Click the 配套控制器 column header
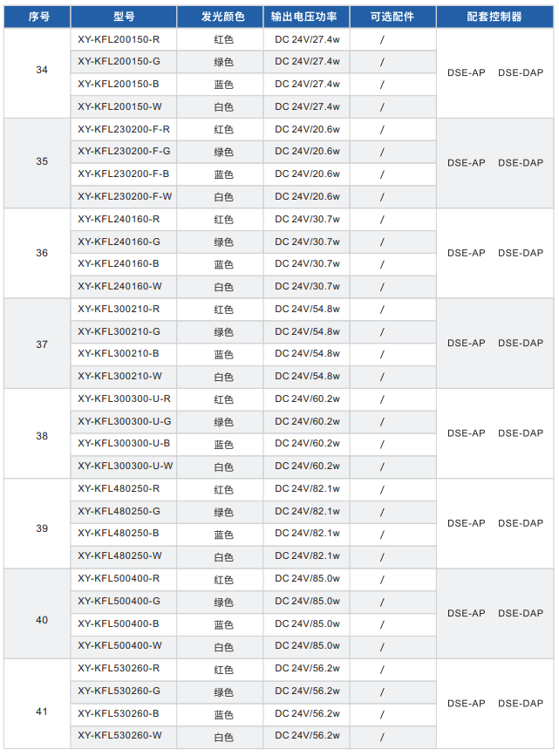The image size is (559, 756). click(x=494, y=17)
